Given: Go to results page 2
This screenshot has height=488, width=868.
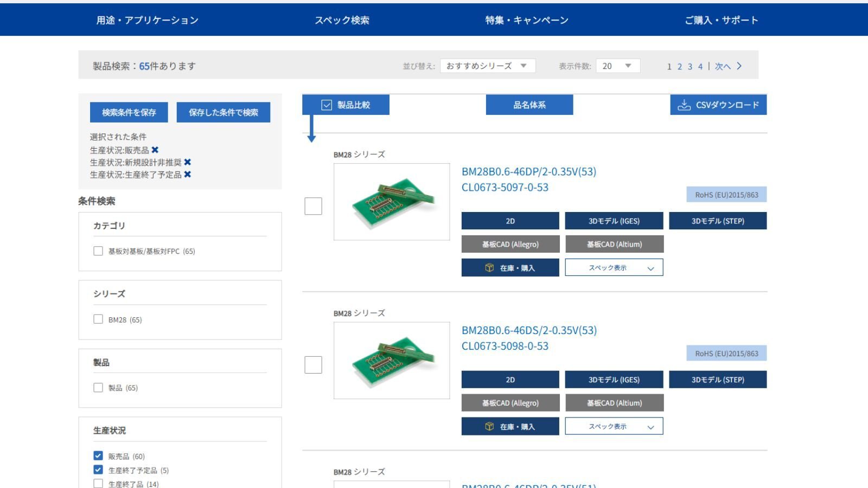Looking at the screenshot, I should [679, 67].
